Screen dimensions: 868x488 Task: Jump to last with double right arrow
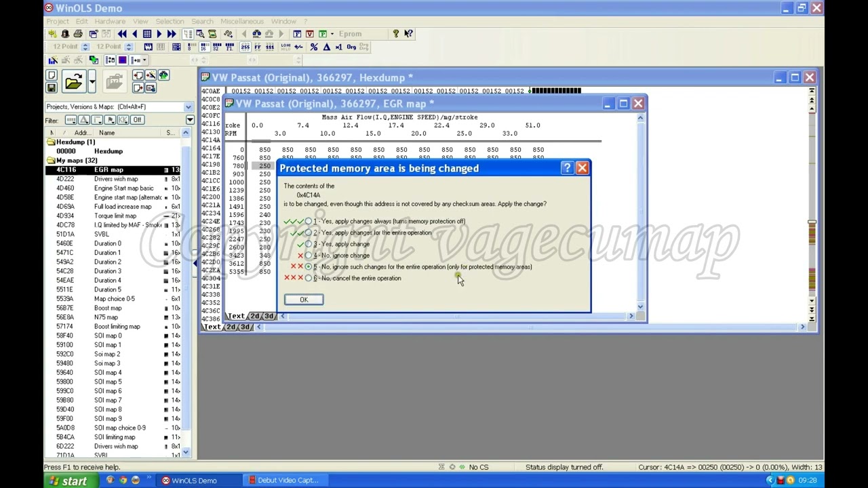point(172,34)
